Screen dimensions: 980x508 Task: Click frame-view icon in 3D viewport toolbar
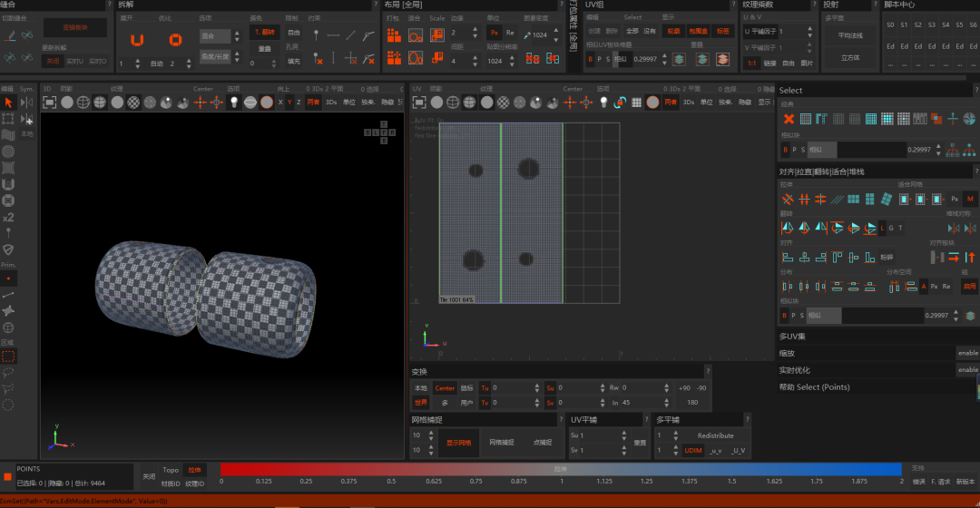[x=49, y=103]
